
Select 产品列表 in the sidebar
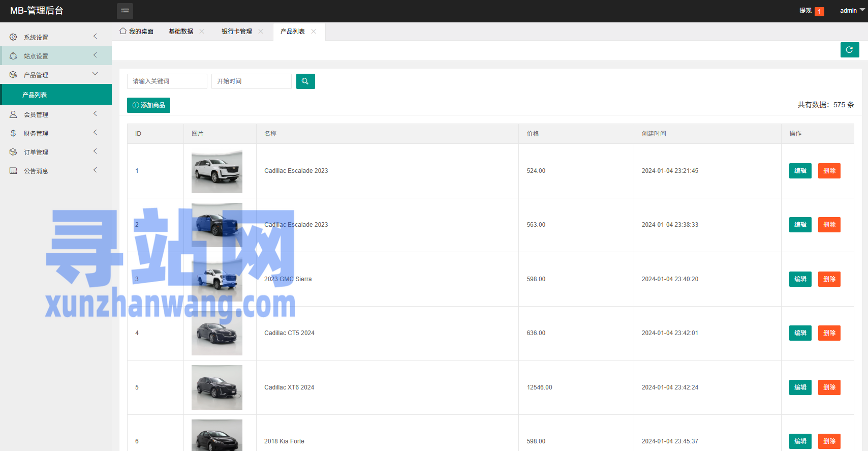[56, 95]
